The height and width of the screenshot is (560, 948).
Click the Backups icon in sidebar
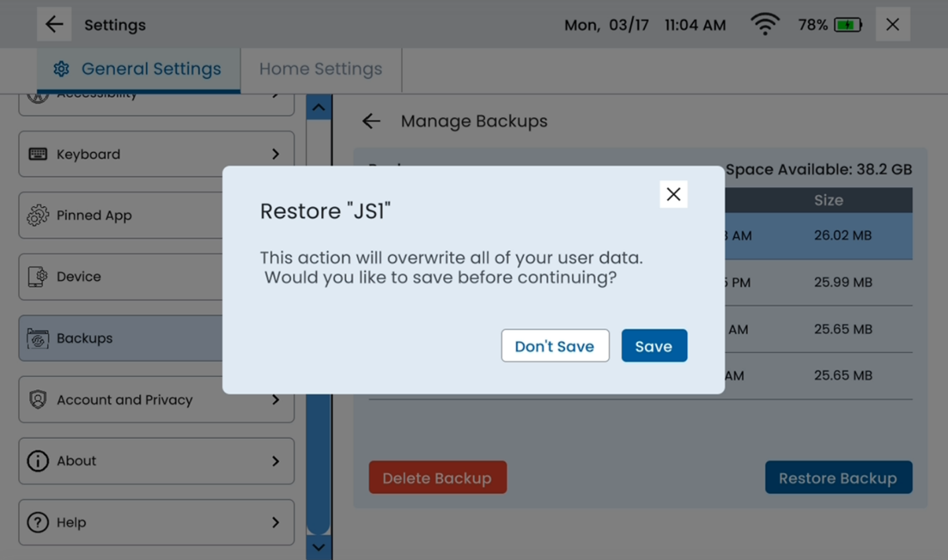(x=38, y=339)
